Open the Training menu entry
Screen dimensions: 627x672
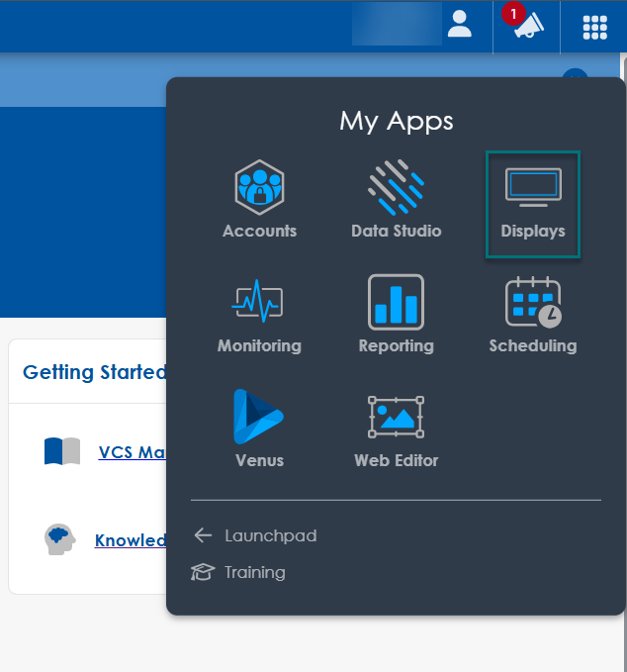pyautogui.click(x=254, y=572)
